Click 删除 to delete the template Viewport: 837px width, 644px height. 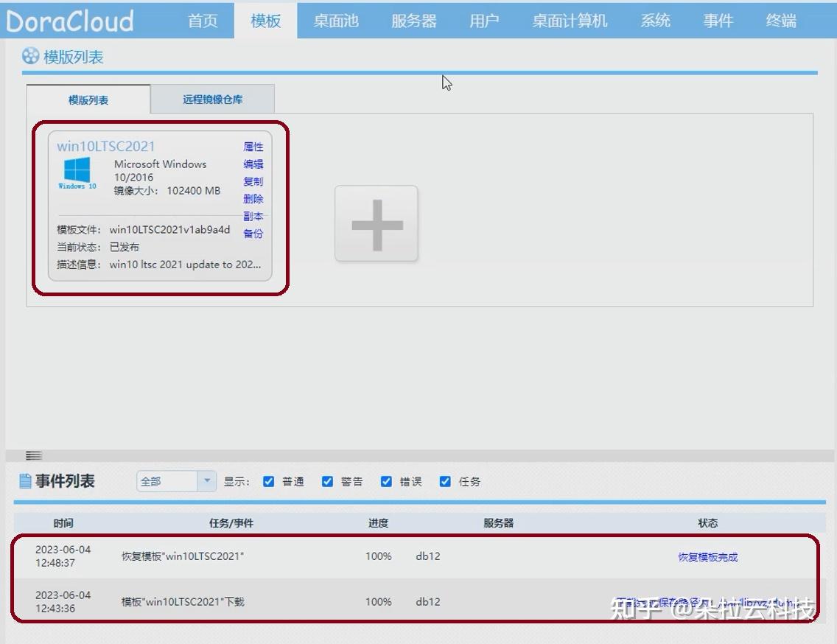pos(253,199)
